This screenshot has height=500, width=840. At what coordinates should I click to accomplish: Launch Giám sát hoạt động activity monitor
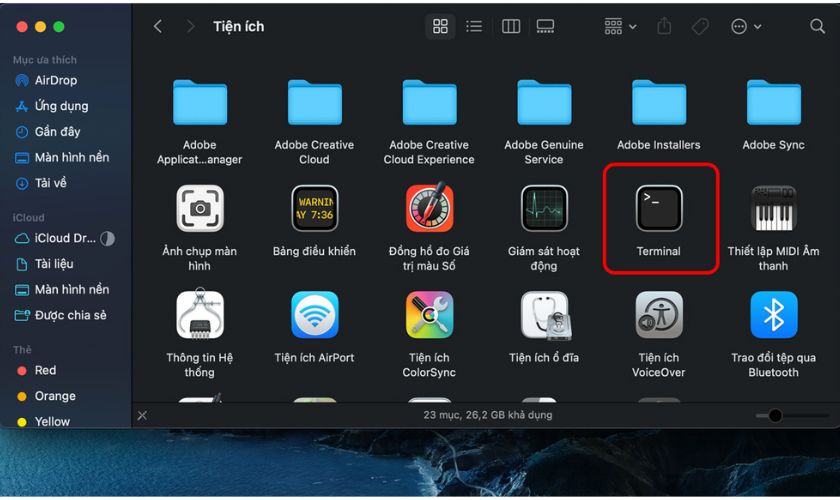tap(544, 209)
